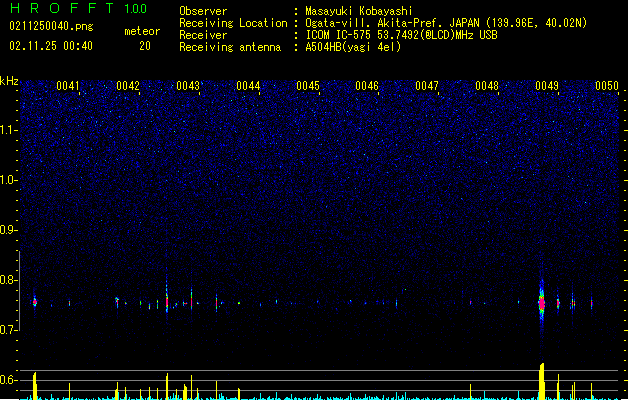Click the date stamp 02.11.25 00:40

[x=51, y=46]
